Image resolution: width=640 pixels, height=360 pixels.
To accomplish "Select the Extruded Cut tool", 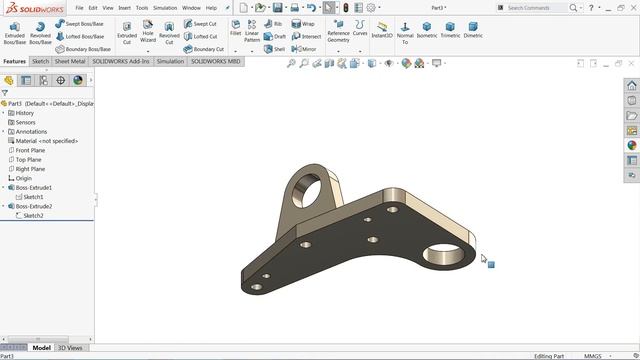I will (127, 33).
